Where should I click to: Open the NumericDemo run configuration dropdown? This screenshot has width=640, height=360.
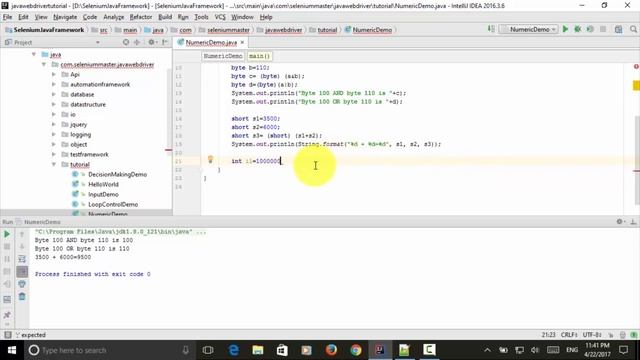[x=529, y=29]
